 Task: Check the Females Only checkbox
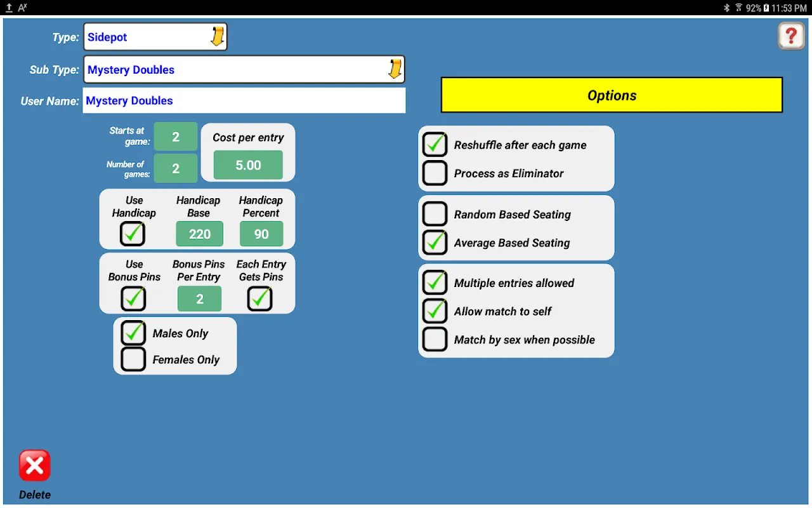tap(133, 359)
